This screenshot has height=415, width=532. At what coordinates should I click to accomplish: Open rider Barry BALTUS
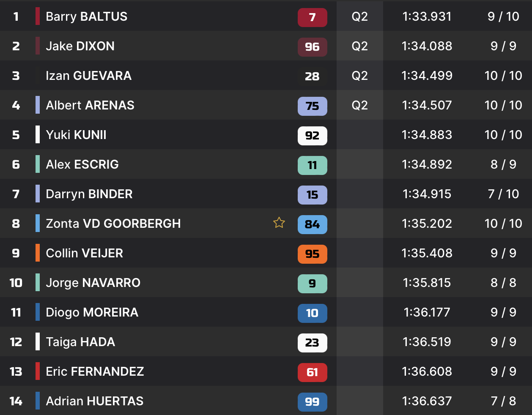click(x=86, y=16)
